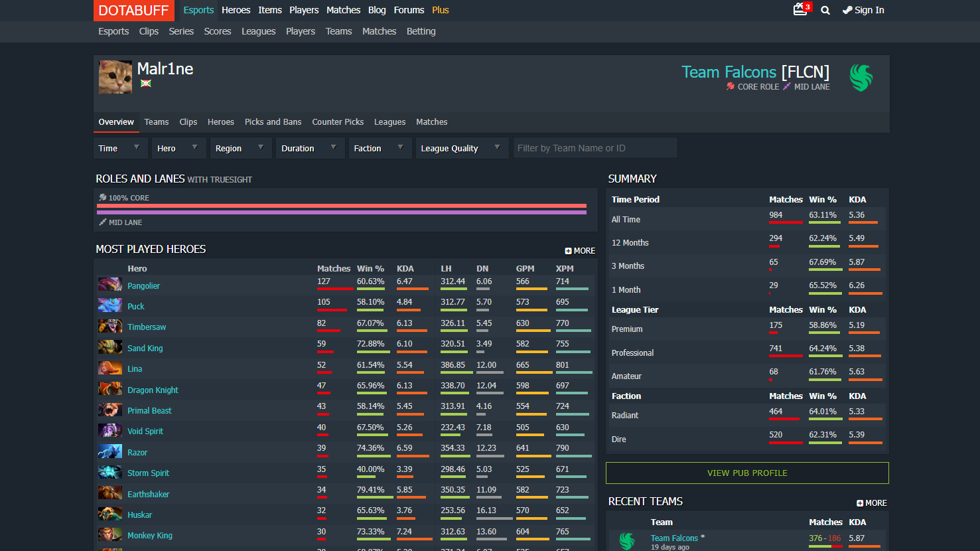Click the Primal Beast hero icon
980x551 pixels.
click(110, 410)
